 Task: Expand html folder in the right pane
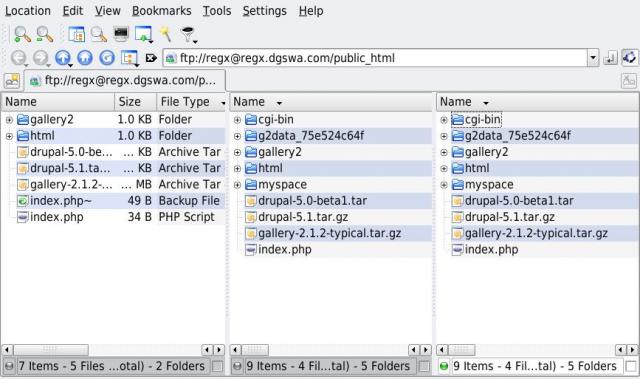click(444, 169)
